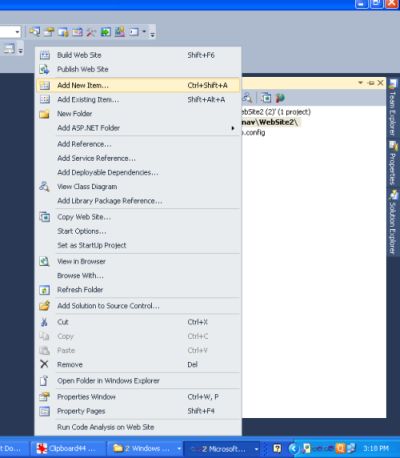400x458 pixels.
Task: Click ASP.NET Configuration icon in Solution Explorer toolbar
Action: 280,98
